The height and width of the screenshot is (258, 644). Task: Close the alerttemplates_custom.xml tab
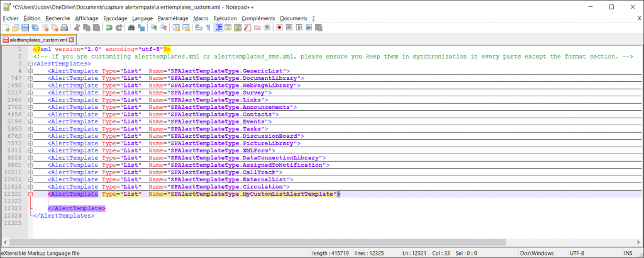tap(71, 40)
